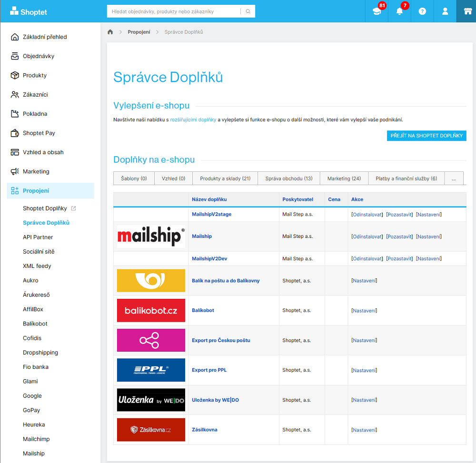The height and width of the screenshot is (463, 476).
Task: Click Odinstalovat for the Mailship addon
Action: click(367, 236)
